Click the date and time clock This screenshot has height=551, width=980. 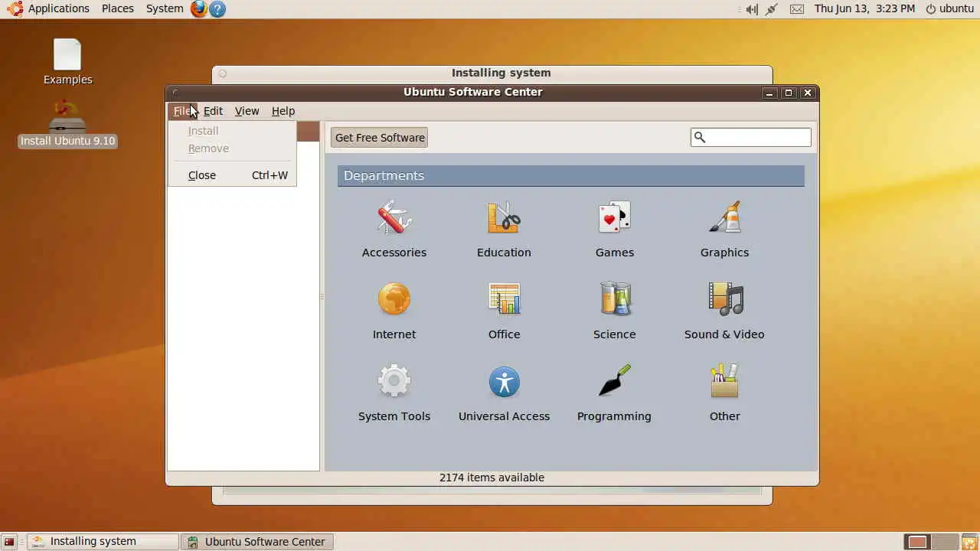click(864, 8)
